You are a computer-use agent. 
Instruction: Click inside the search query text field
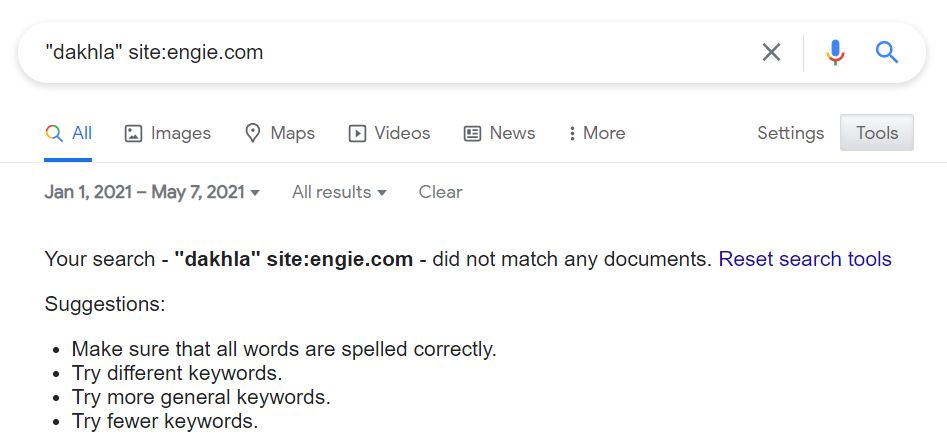point(387,53)
